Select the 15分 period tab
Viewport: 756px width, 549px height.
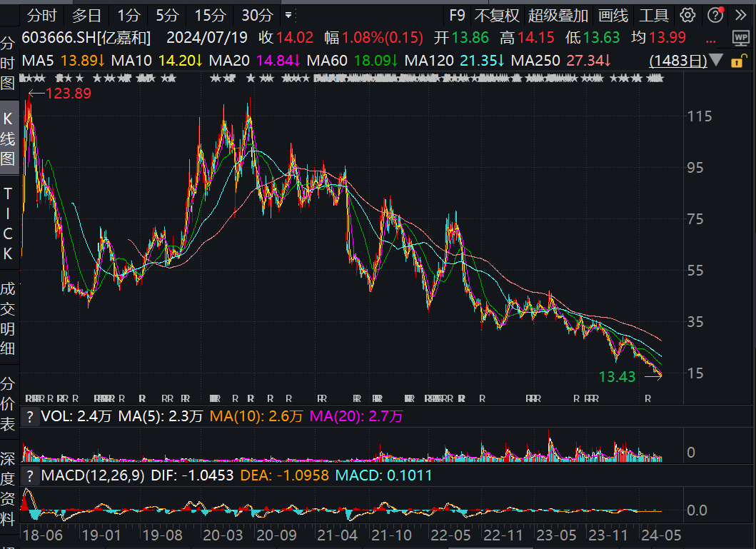tap(210, 16)
